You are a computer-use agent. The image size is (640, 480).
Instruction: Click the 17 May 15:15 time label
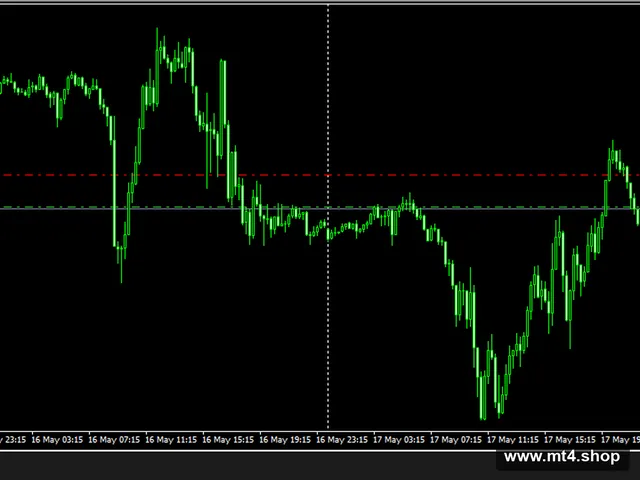[x=570, y=440]
